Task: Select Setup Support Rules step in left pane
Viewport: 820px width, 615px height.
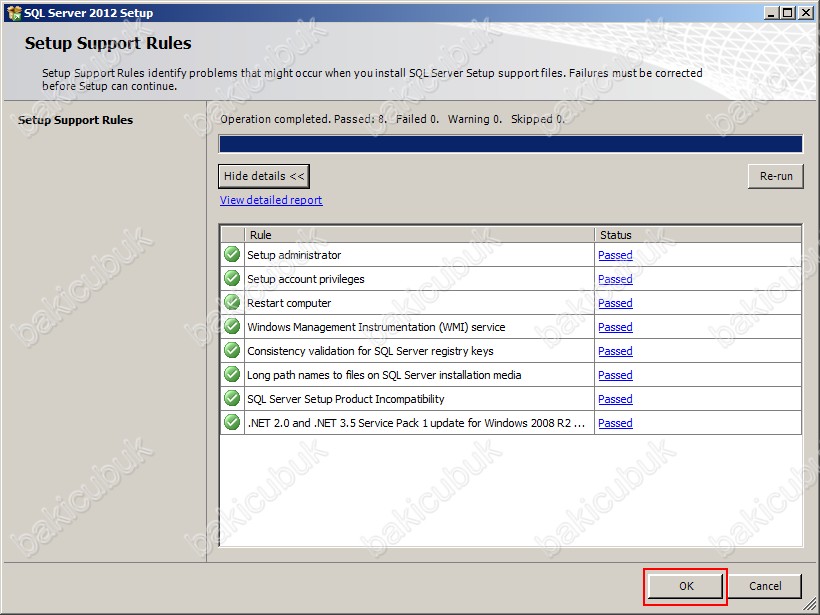Action: pos(75,120)
